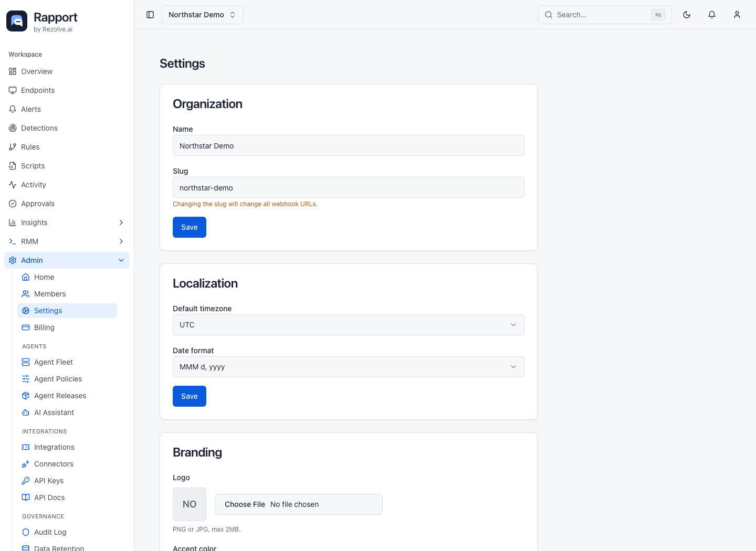Click the API Docs book icon
Image resolution: width=756 pixels, height=551 pixels.
(26, 497)
